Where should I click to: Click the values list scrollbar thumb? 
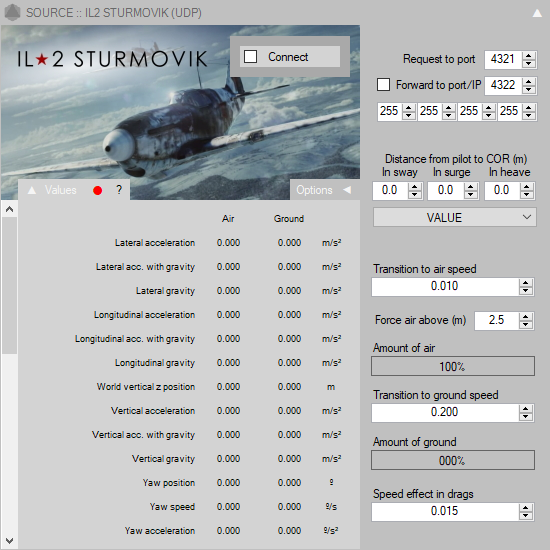pyautogui.click(x=9, y=286)
